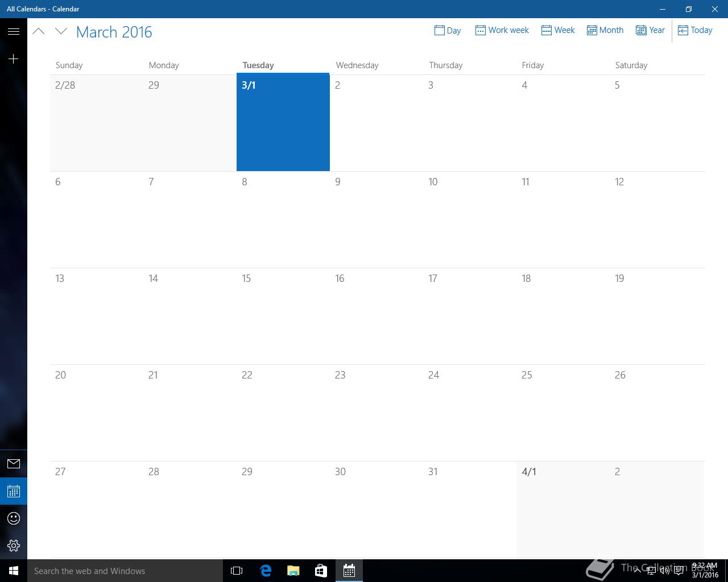
Task: Open File Explorer from the taskbar
Action: [x=293, y=571]
